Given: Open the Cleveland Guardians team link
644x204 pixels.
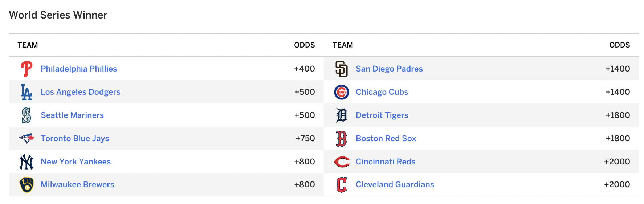Looking at the screenshot, I should coord(395,184).
